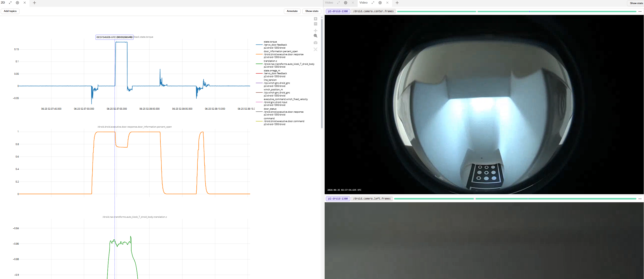The image size is (644, 279).
Task: Open more options for left camera stream
Action: [640, 199]
